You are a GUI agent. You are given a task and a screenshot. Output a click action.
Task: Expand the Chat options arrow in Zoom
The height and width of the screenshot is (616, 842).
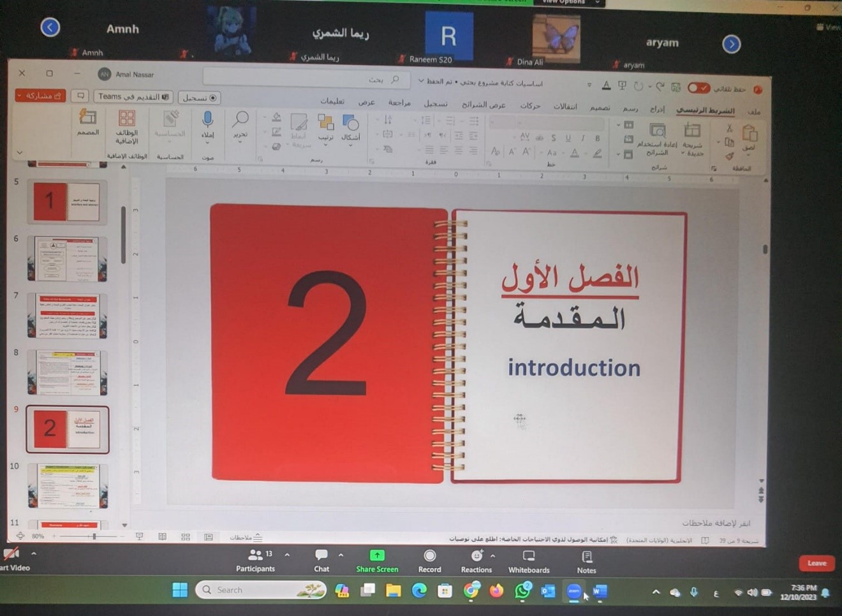click(x=341, y=555)
